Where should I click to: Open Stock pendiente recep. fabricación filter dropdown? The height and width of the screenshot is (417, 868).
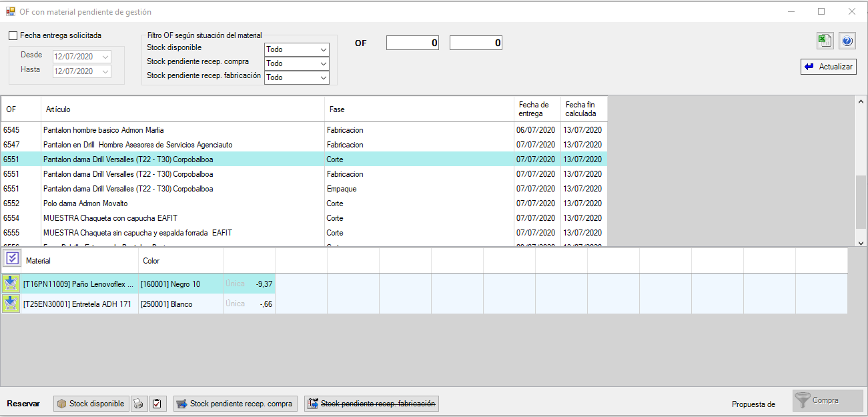click(297, 77)
